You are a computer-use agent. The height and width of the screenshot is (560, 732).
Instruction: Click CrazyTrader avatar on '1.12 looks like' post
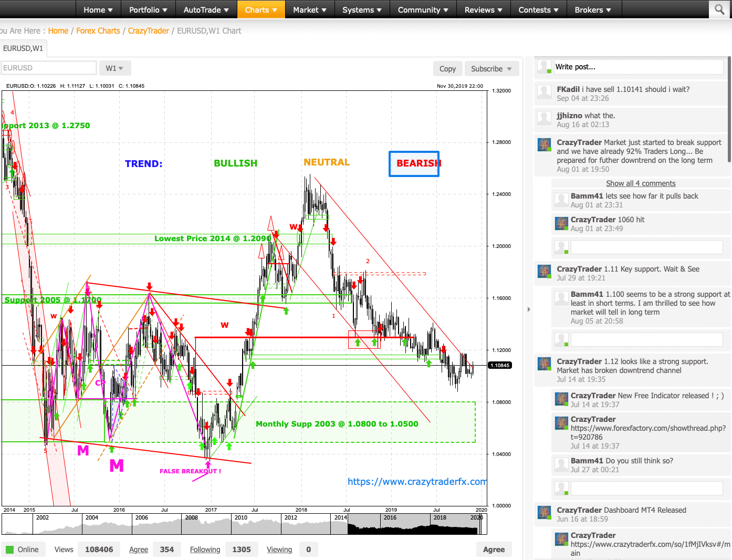(544, 364)
